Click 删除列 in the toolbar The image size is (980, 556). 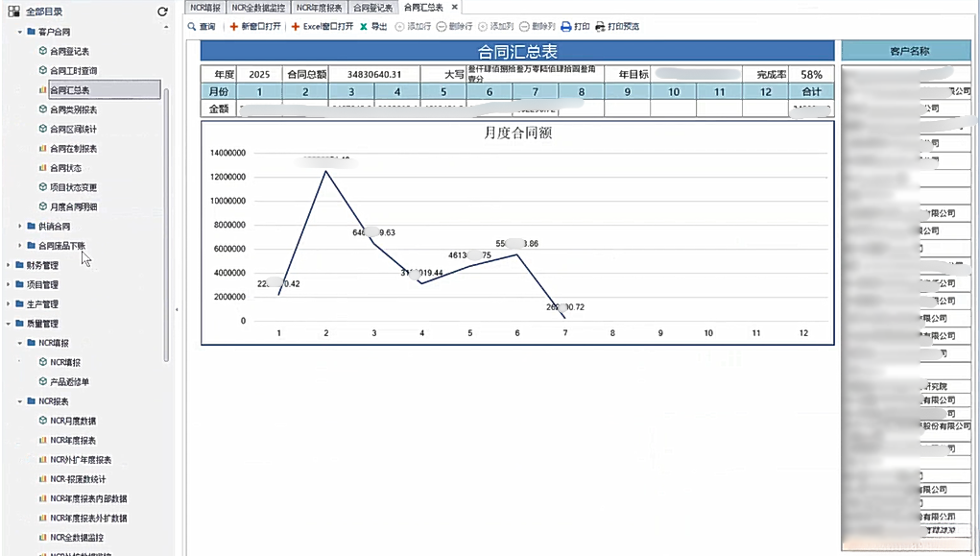click(x=538, y=26)
